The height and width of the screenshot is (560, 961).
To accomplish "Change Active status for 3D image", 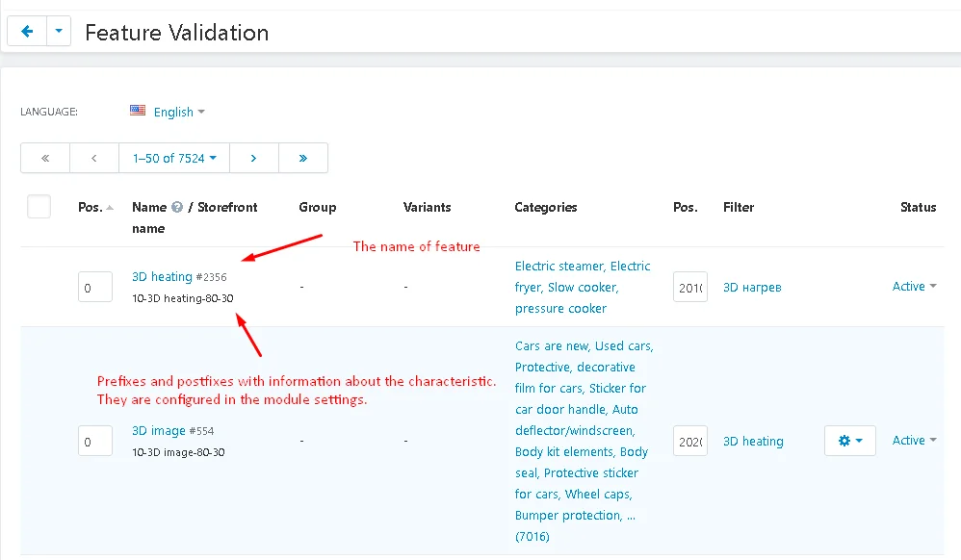I will (914, 441).
